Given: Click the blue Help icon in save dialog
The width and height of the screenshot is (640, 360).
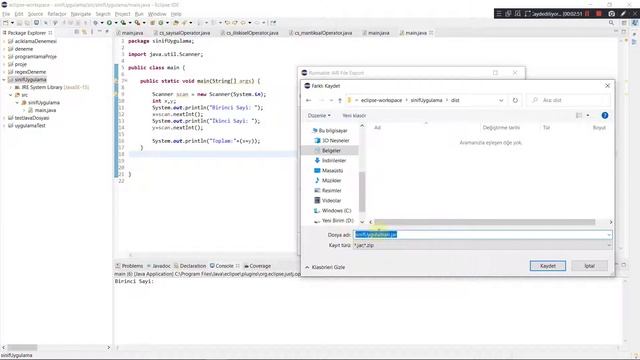Looking at the screenshot, I should tap(605, 116).
